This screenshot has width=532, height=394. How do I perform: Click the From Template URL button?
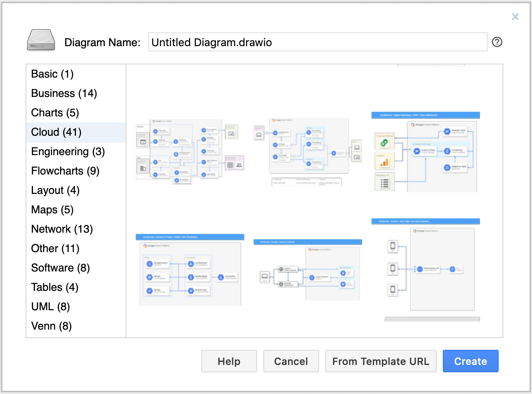(x=381, y=361)
